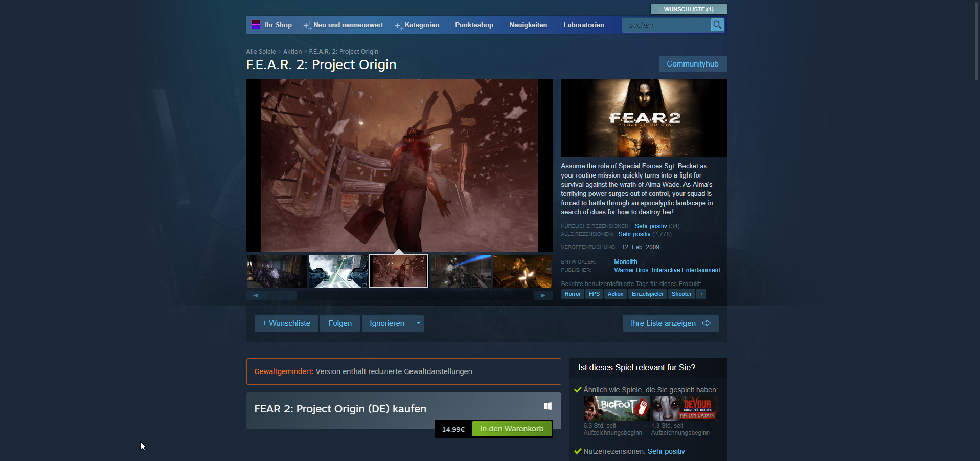
Task: Click the search magnifier icon
Action: [x=717, y=25]
